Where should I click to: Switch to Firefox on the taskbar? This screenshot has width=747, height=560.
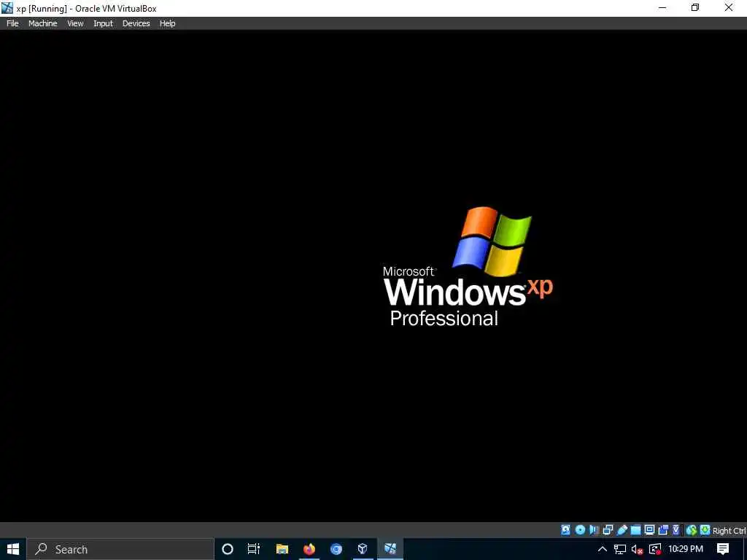[x=309, y=549]
